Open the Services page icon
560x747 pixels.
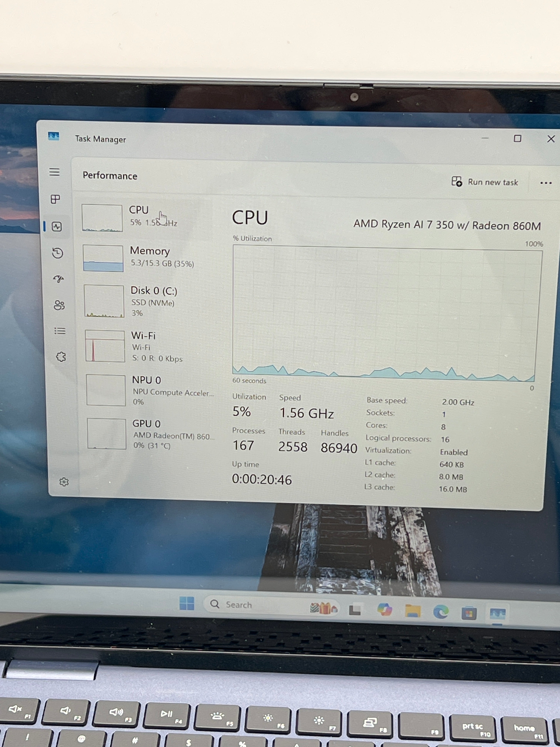pyautogui.click(x=61, y=357)
